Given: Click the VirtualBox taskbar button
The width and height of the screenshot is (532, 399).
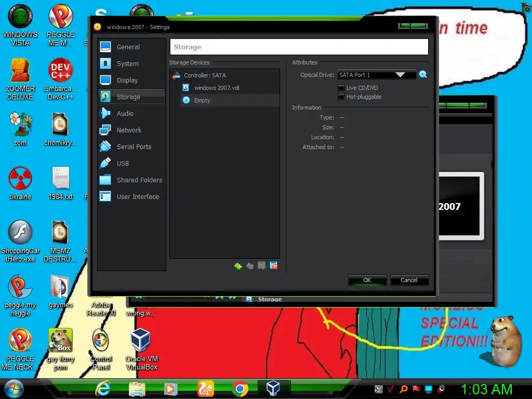Looking at the screenshot, I should pyautogui.click(x=273, y=389).
